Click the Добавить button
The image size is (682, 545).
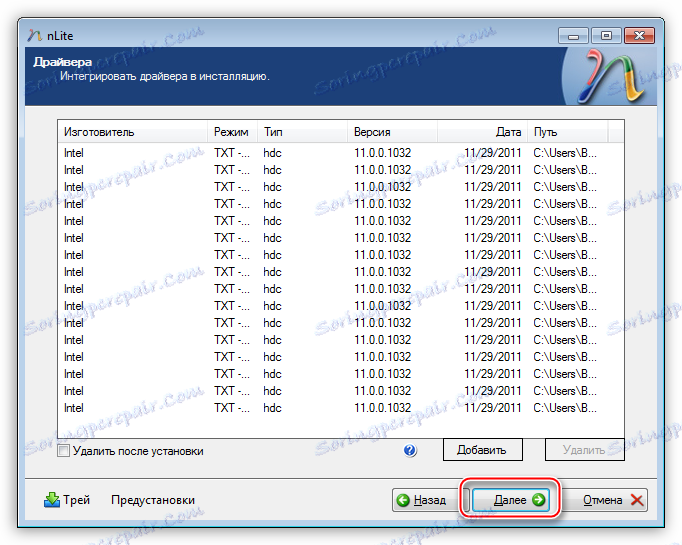(x=482, y=450)
